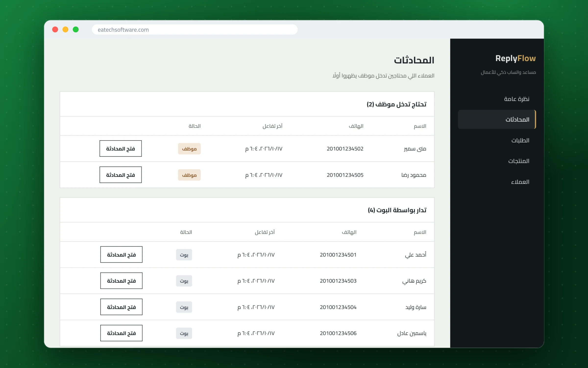The height and width of the screenshot is (368, 588).
Task: Click the تدار بواسطة البوت (4) heading
Action: [x=397, y=210]
